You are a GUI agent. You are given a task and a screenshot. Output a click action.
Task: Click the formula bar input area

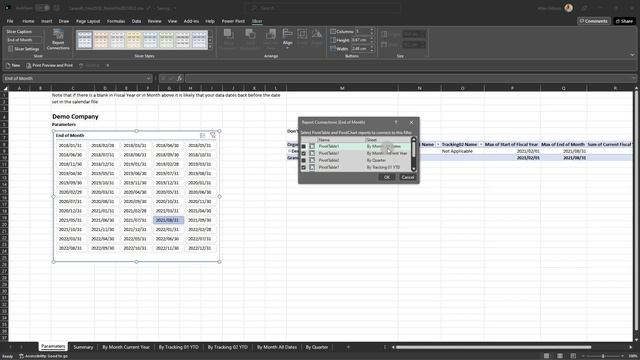tap(408, 78)
